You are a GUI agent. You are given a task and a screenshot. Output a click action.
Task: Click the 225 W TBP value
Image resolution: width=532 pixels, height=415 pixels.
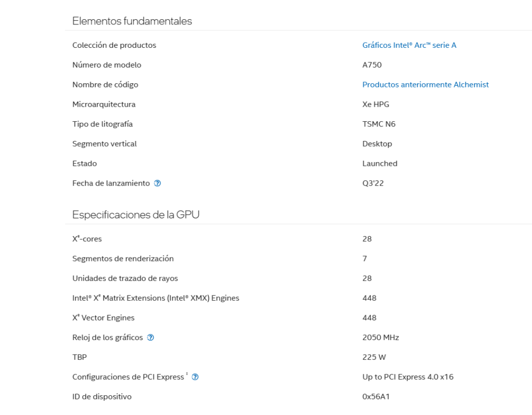pyautogui.click(x=374, y=357)
